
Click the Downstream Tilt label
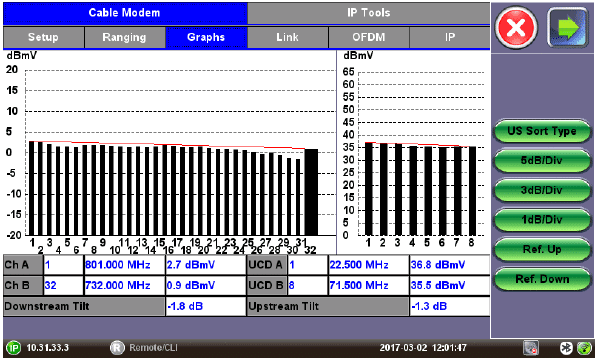point(84,306)
